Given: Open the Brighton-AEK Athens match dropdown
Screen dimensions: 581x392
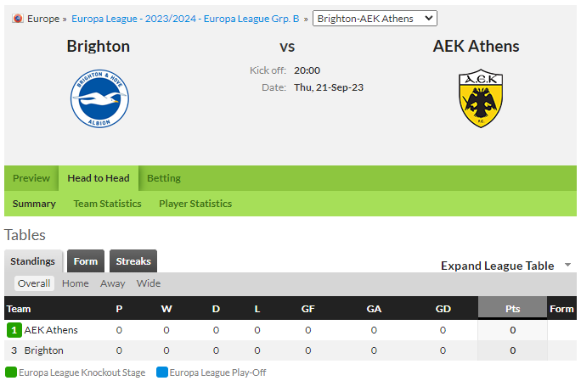Looking at the screenshot, I should click(x=375, y=19).
